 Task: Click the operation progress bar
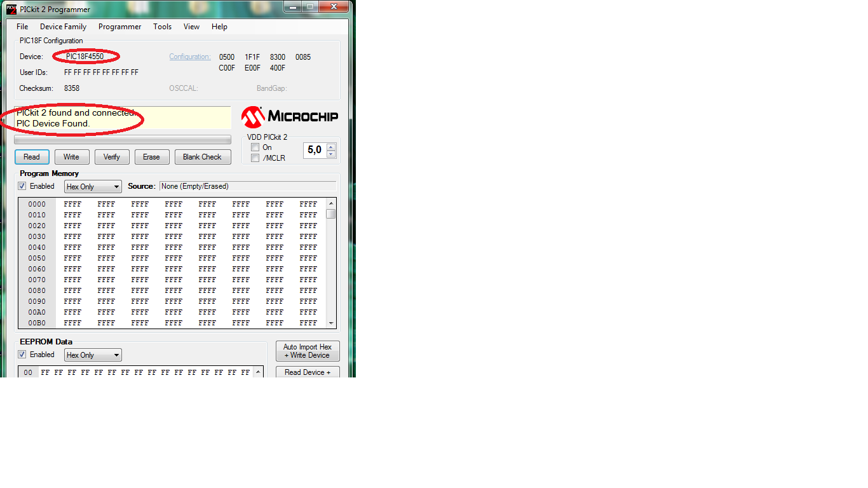point(123,140)
